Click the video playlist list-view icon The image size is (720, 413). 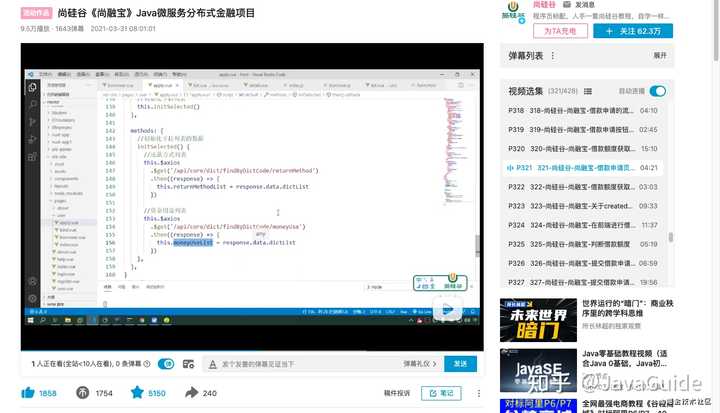click(588, 91)
